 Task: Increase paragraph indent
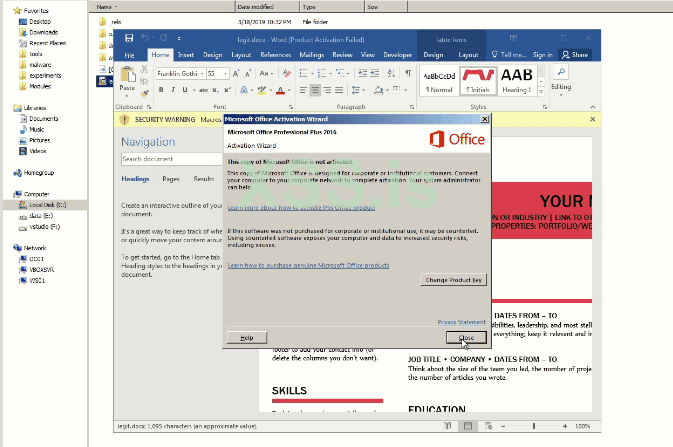tap(375, 74)
